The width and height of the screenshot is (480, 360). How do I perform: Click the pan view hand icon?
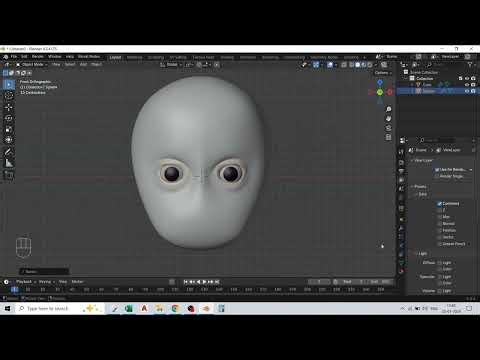[x=388, y=119]
